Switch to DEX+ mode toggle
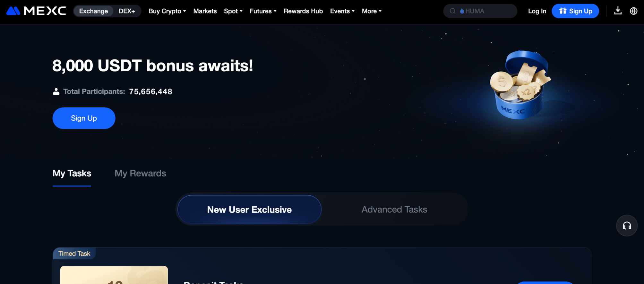644x284 pixels. pos(127,11)
